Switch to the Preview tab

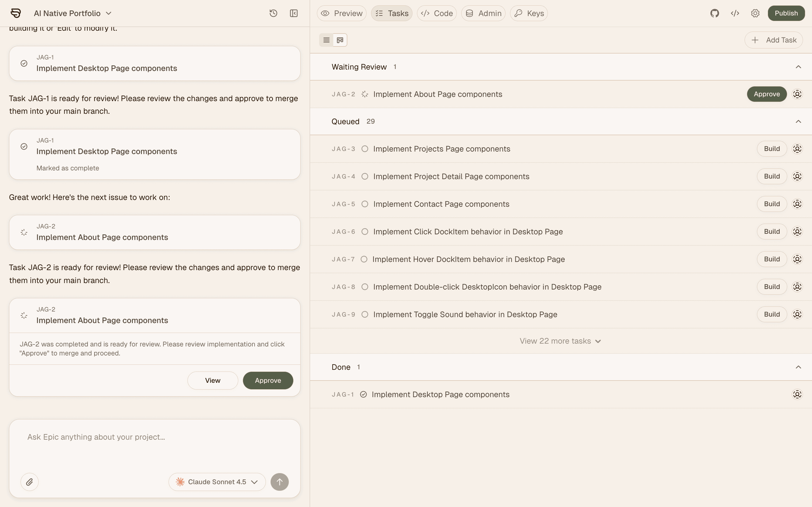click(342, 14)
